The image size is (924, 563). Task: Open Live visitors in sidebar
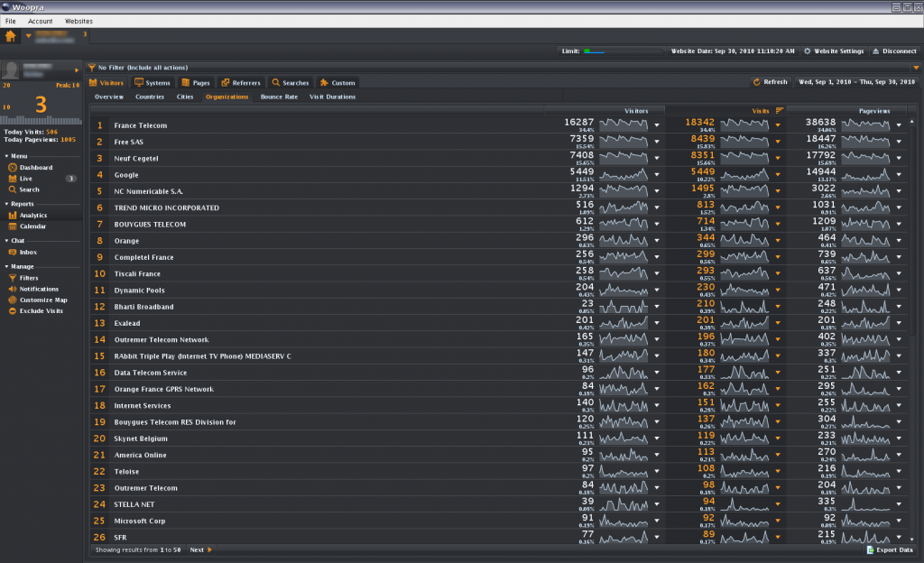pos(26,179)
